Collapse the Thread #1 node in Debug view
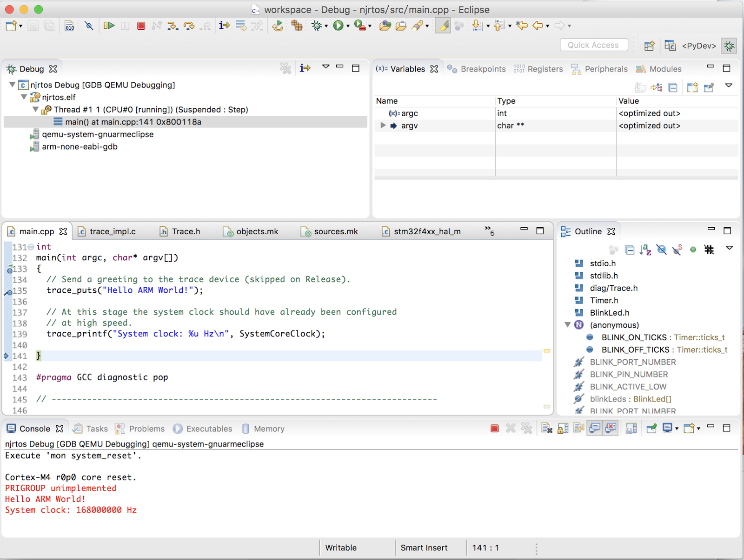The width and height of the screenshot is (744, 560). [35, 110]
